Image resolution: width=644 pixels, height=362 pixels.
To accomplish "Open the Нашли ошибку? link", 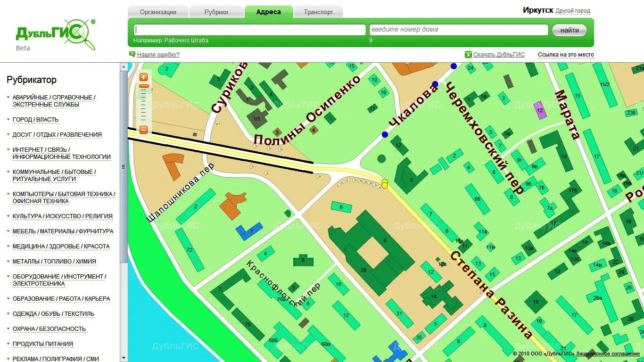I will pos(158,55).
